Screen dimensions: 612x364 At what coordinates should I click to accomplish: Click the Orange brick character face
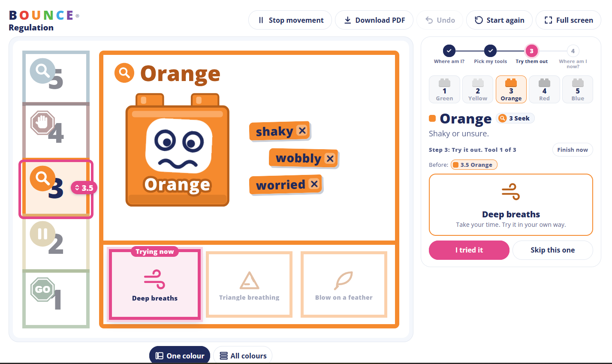pyautogui.click(x=178, y=145)
